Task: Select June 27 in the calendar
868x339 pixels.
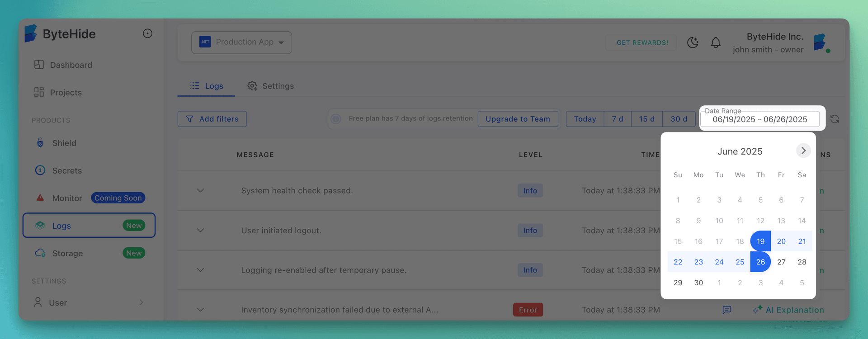Action: [x=781, y=262]
